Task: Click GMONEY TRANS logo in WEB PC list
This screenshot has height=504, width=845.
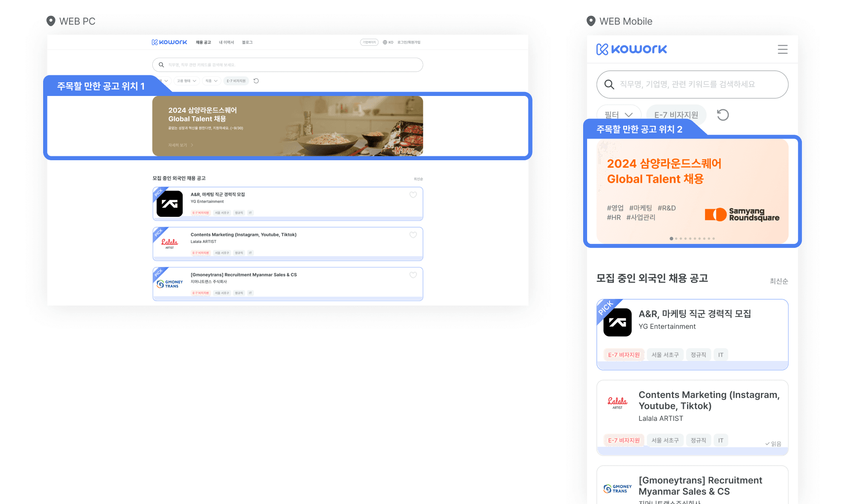Action: tap(170, 284)
